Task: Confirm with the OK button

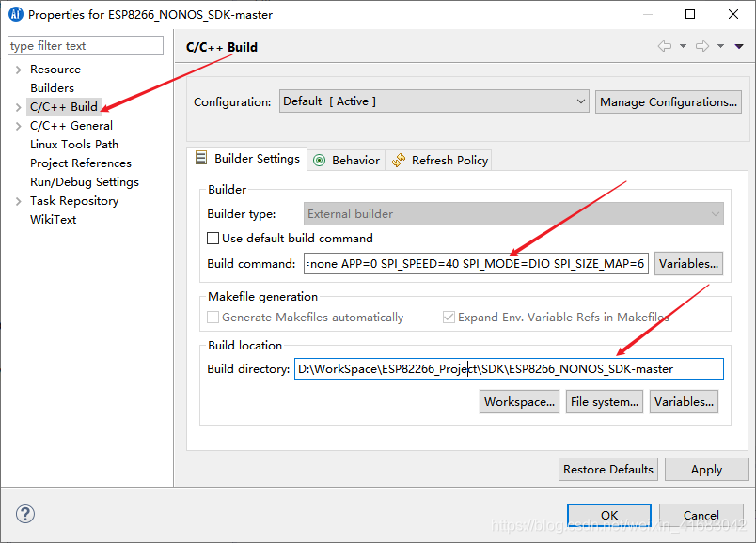Action: tap(609, 515)
